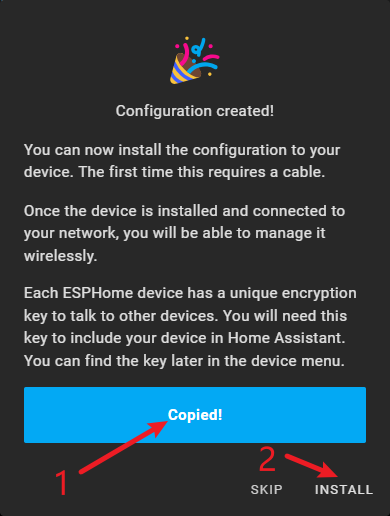Click the words "Home Assistant" in the text
This screenshot has width=390, height=516.
[x=286, y=338]
